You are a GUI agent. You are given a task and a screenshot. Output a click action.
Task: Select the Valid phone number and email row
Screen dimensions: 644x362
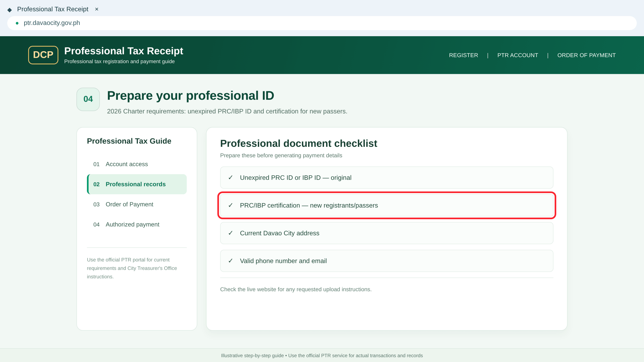(387, 261)
